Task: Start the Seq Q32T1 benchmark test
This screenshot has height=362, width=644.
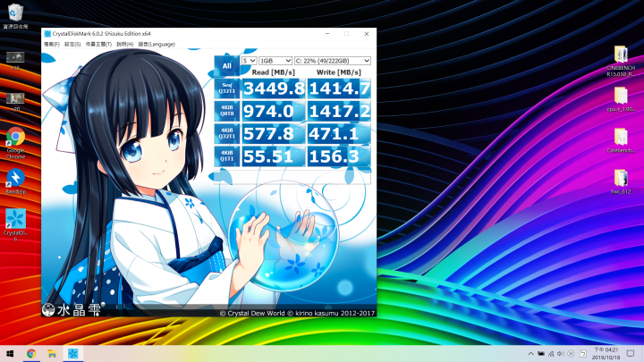Action: pos(226,88)
